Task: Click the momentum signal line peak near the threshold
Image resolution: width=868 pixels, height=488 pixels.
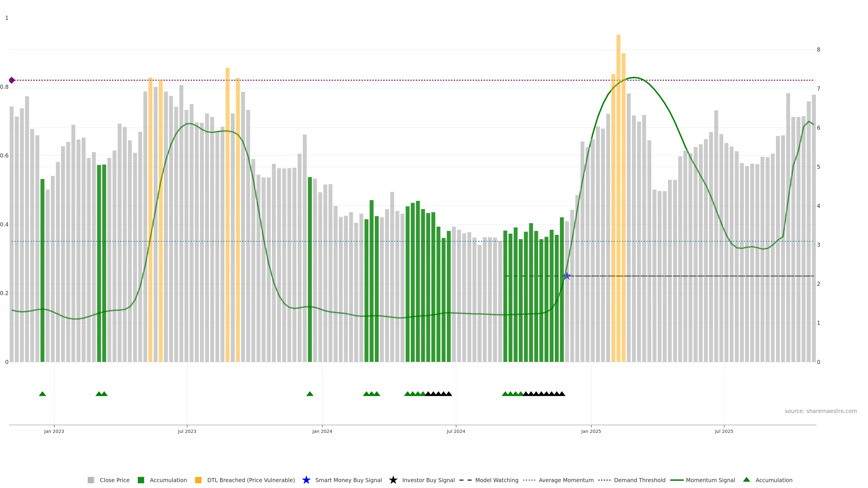Action: 634,77
